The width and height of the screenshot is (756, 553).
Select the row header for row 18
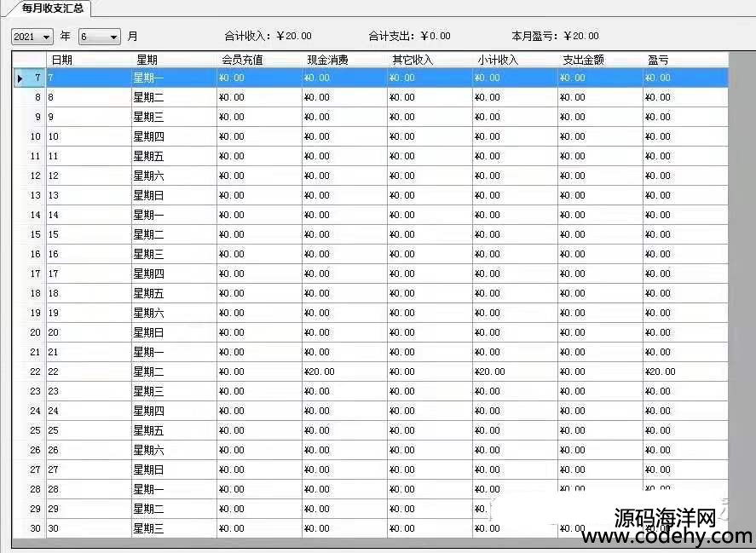tap(29, 294)
